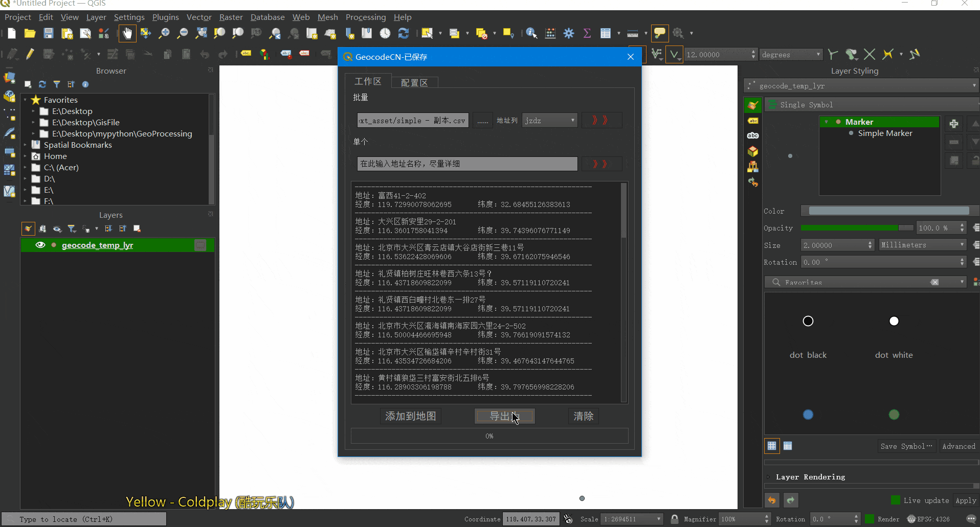Toggle the Show Map Tips speech bubble

pyautogui.click(x=660, y=34)
